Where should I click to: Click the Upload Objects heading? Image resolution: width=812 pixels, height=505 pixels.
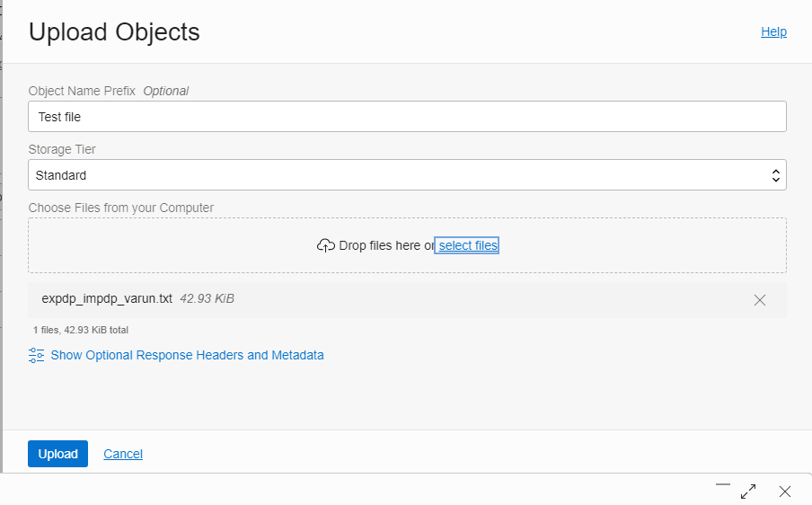coord(114,31)
